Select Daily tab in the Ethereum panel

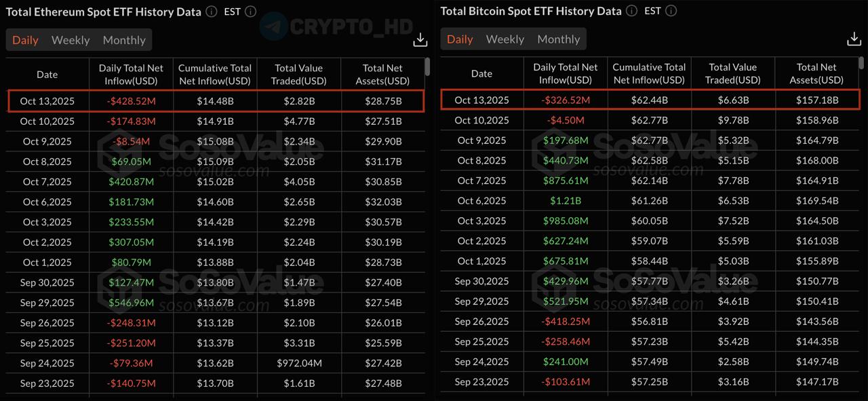(25, 40)
